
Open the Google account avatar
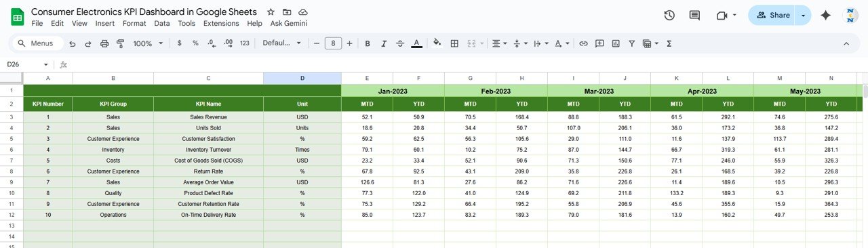[x=850, y=15]
